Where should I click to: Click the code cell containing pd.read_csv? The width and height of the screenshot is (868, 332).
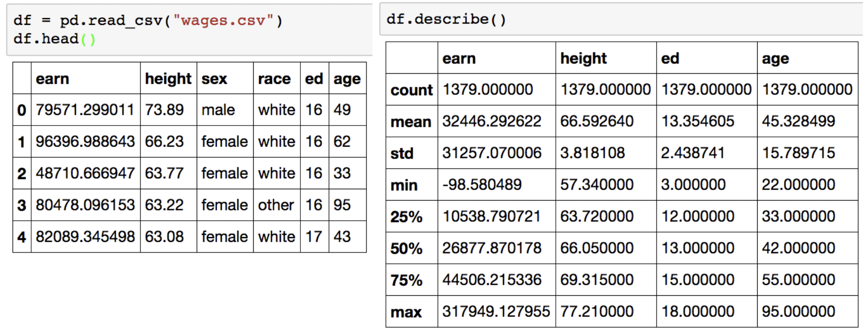pyautogui.click(x=190, y=29)
